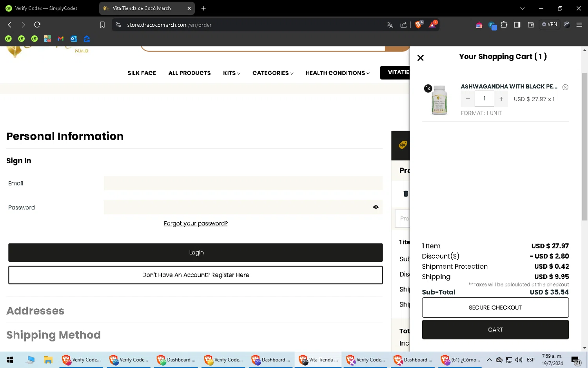This screenshot has height=368, width=588.
Task: Click the Vitatienda black button
Action: pyautogui.click(x=395, y=73)
